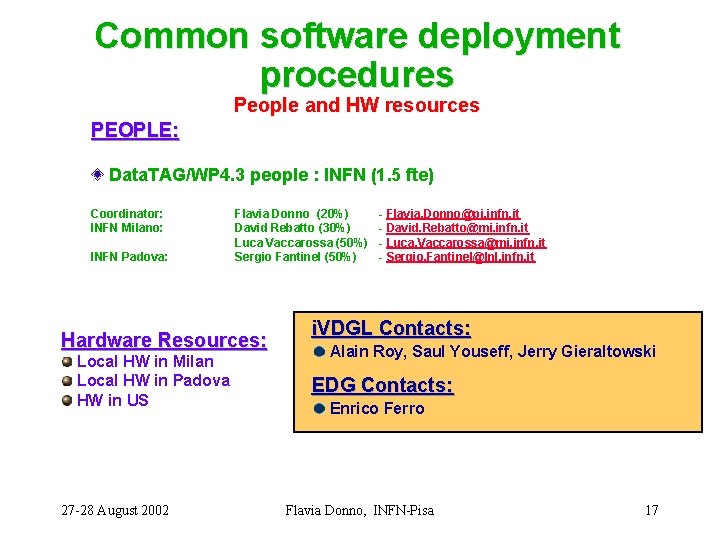Image resolution: width=720 pixels, height=540 pixels.
Task: Open the Sergio.Fantinel@lnl.infn.it email link
Action: coord(461,257)
